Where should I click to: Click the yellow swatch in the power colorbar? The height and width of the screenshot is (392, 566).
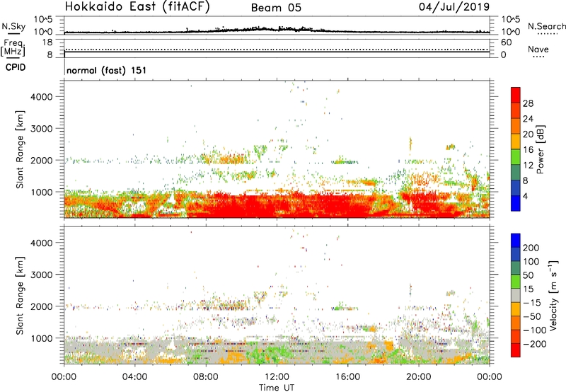(516, 141)
